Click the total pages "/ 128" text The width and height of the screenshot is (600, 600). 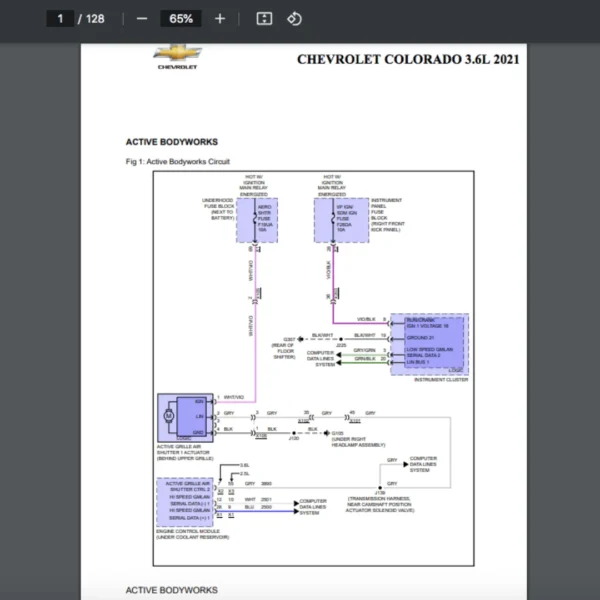[91, 19]
